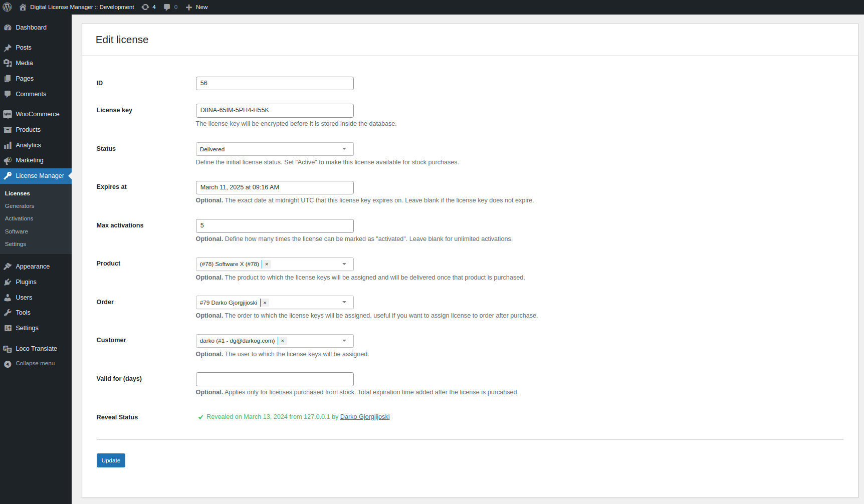Click the Update button
This screenshot has height=504, width=864.
[111, 460]
